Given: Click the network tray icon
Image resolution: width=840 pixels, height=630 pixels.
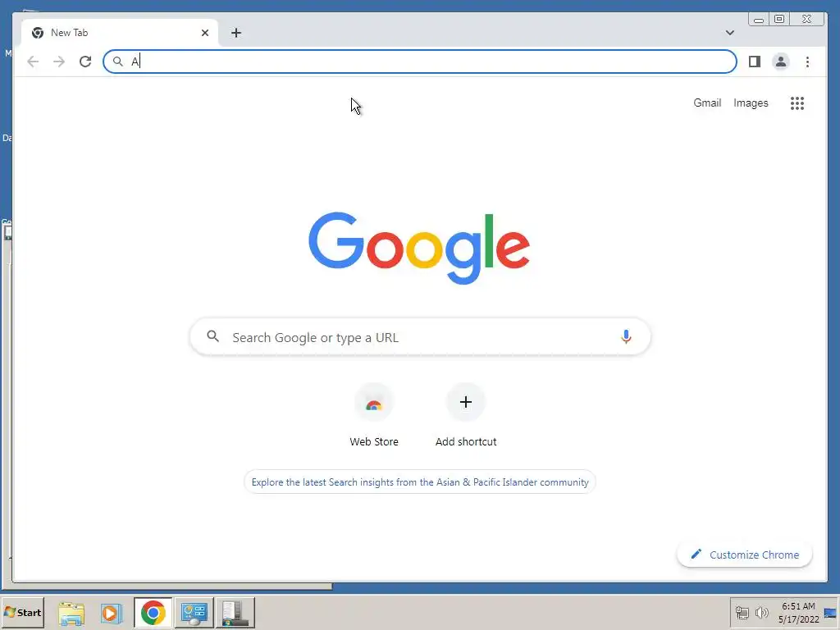Looking at the screenshot, I should point(742,612).
